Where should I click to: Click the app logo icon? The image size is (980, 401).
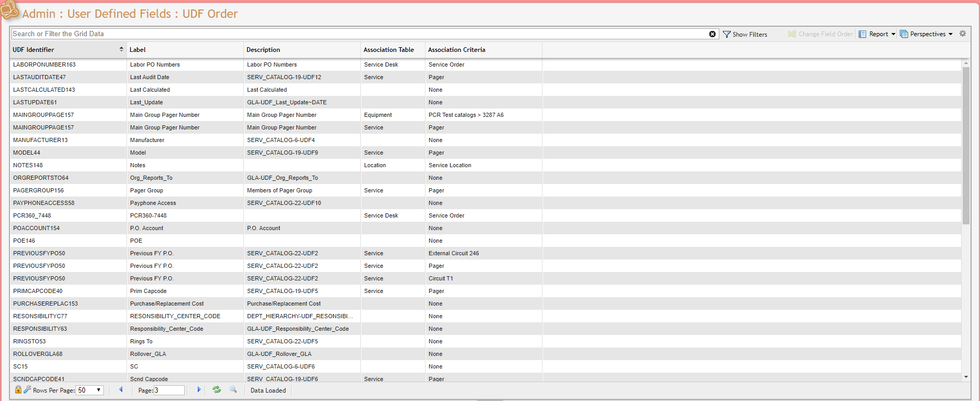tap(9, 9)
